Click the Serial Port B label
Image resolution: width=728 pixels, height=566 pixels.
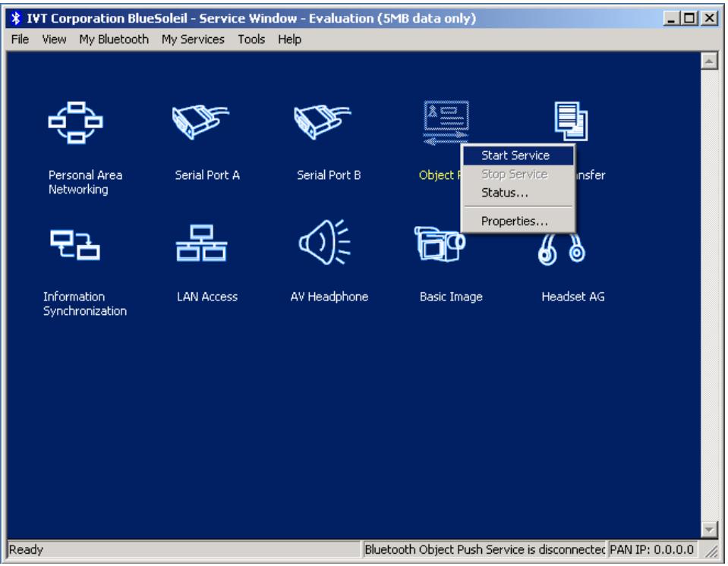(x=329, y=175)
